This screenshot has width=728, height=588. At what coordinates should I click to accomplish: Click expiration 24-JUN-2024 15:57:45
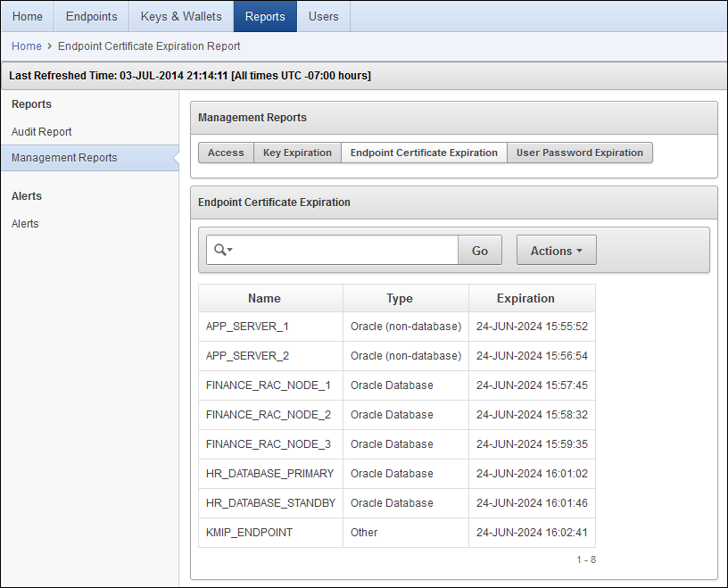coord(532,385)
